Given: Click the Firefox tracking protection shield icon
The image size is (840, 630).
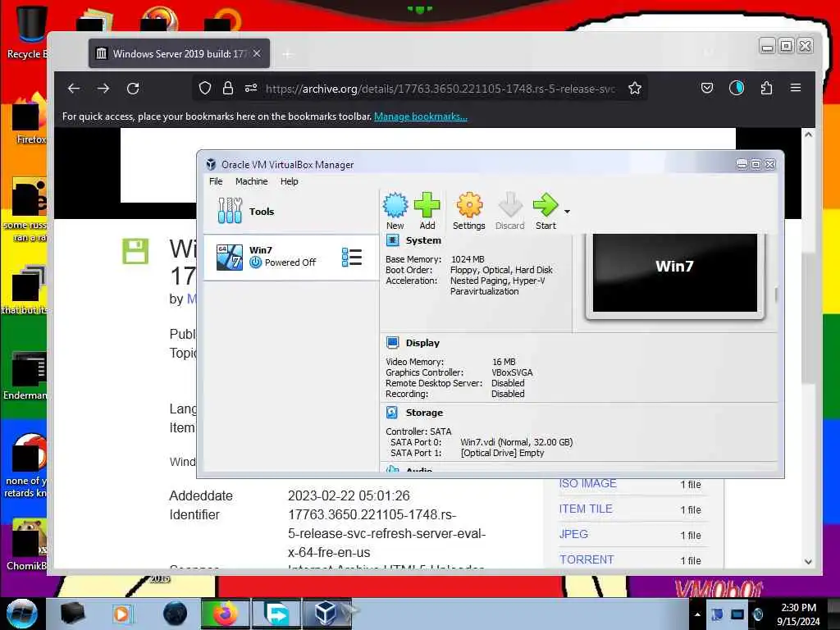Looking at the screenshot, I should tap(204, 89).
